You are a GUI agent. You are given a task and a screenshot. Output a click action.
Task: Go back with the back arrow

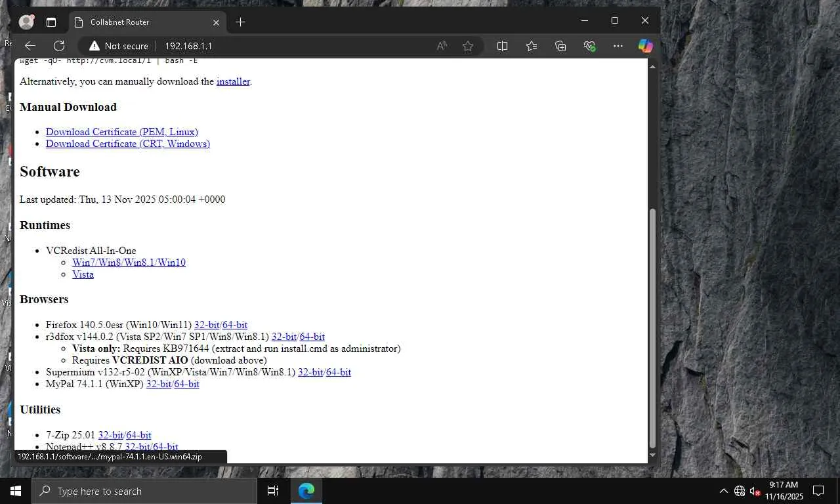[x=30, y=46]
